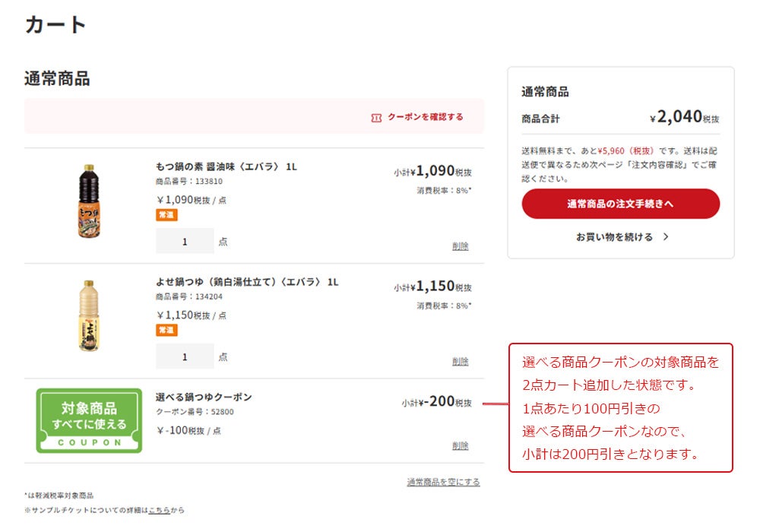Click お買い物を続ける to continue shopping
This screenshot has height=532, width=760.
(x=614, y=237)
